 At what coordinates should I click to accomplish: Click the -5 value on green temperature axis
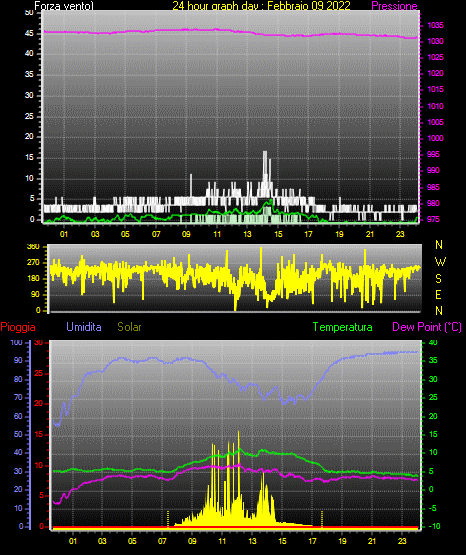pyautogui.click(x=433, y=508)
